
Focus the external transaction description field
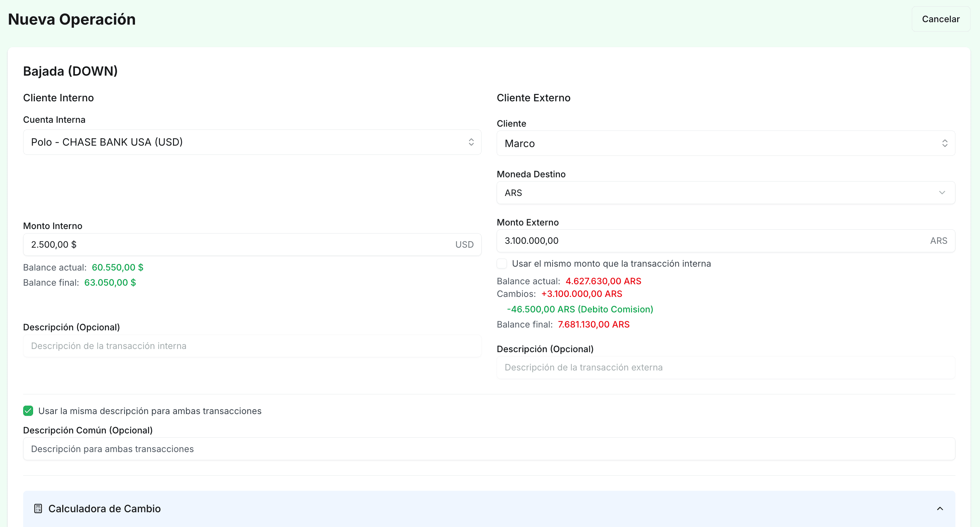[726, 367]
